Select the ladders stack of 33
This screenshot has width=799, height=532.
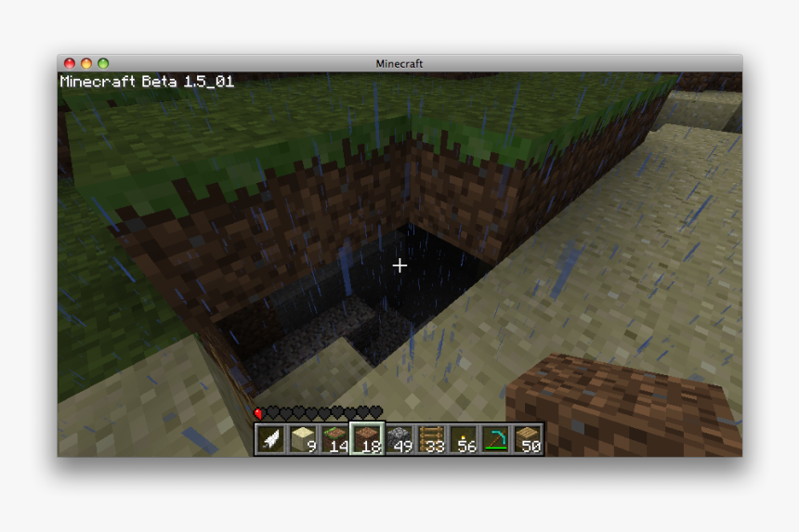(432, 439)
